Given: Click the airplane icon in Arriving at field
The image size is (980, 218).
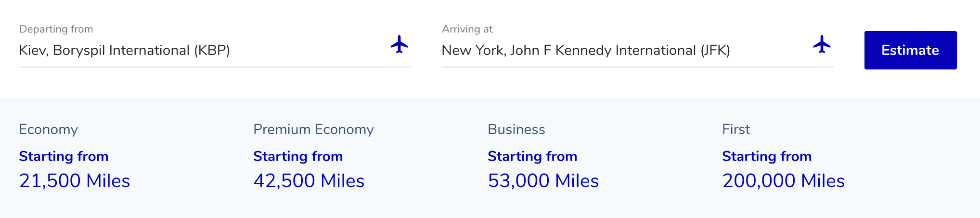Looking at the screenshot, I should (x=822, y=44).
